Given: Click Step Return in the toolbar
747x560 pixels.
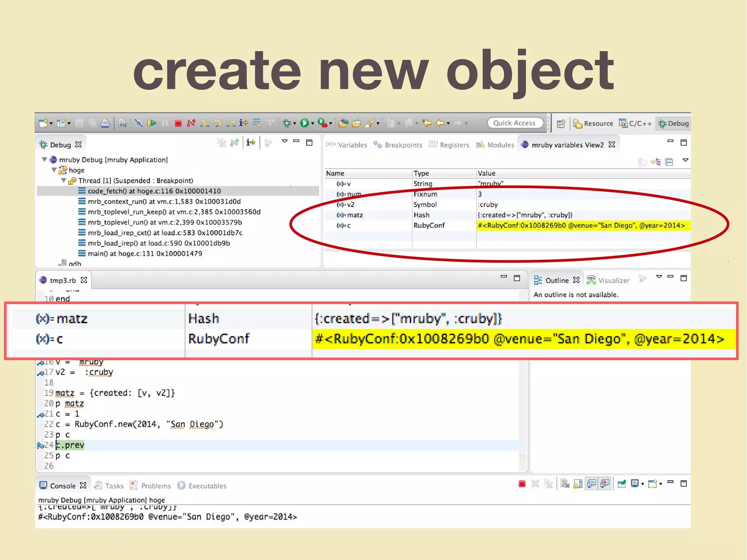Looking at the screenshot, I should pyautogui.click(x=231, y=123).
